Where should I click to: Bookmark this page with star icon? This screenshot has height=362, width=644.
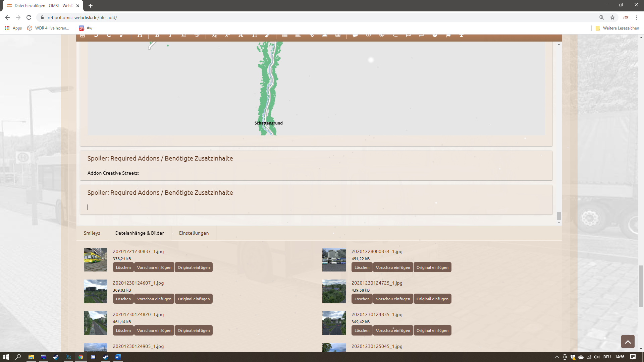click(x=612, y=17)
